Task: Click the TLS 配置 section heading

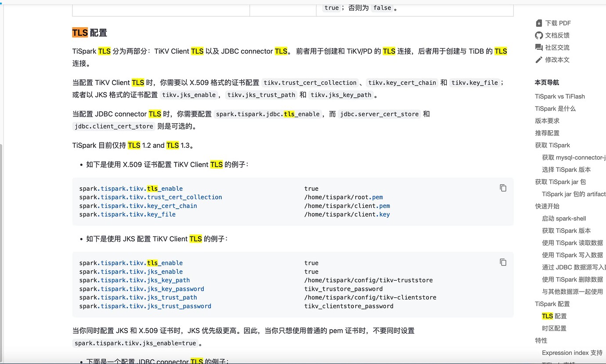Action: pos(90,33)
